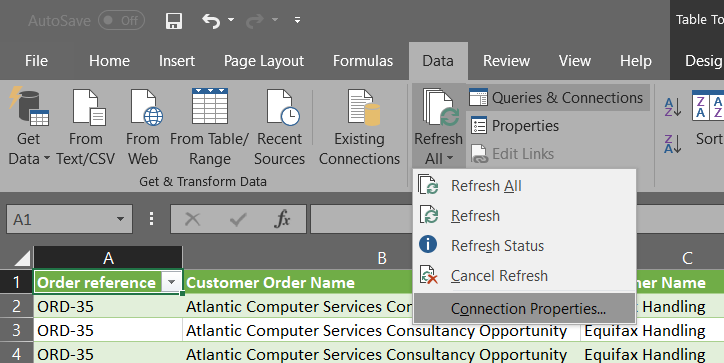Expand the Name Box dropdown arrow
The height and width of the screenshot is (363, 724).
(121, 219)
